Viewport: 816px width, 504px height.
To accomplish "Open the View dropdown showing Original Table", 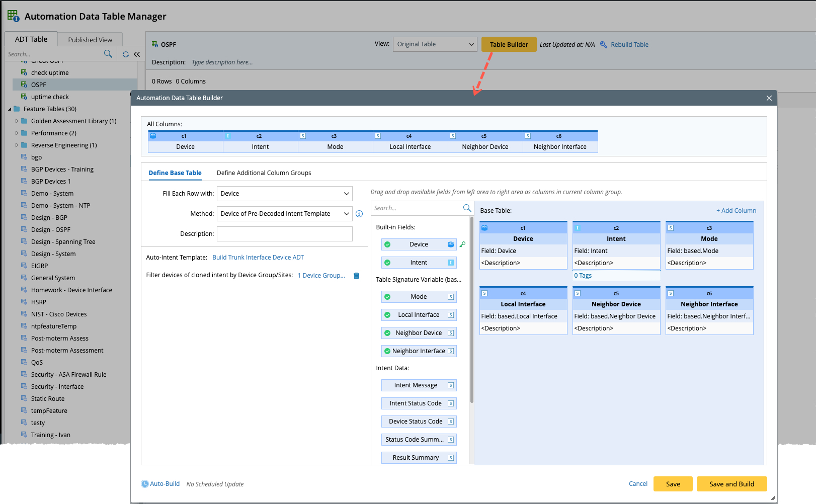I will (435, 44).
